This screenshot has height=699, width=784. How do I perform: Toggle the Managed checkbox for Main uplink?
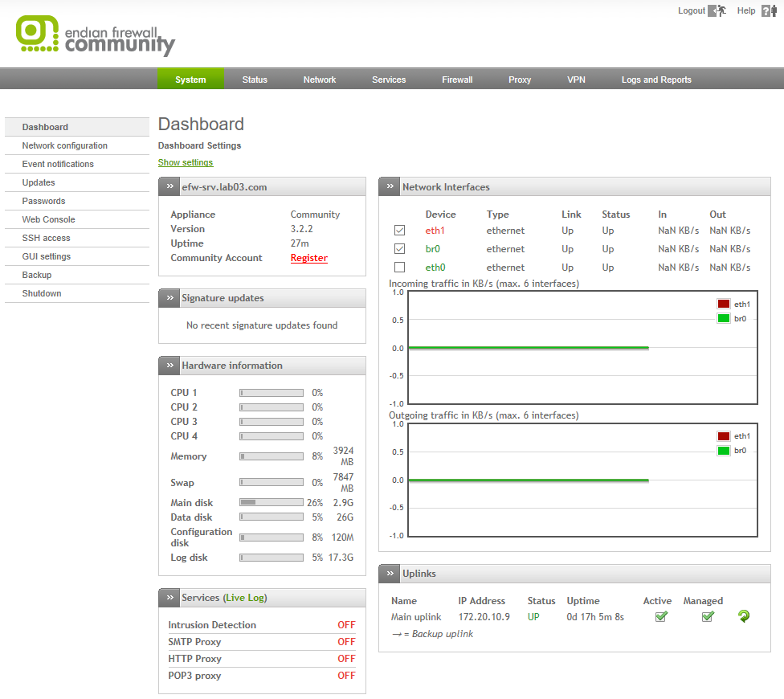[708, 617]
